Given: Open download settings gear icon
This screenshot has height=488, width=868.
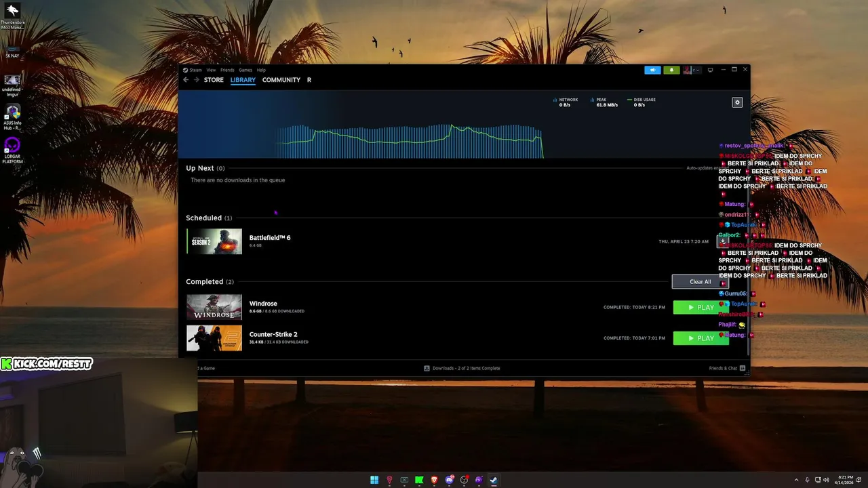Looking at the screenshot, I should coord(737,102).
